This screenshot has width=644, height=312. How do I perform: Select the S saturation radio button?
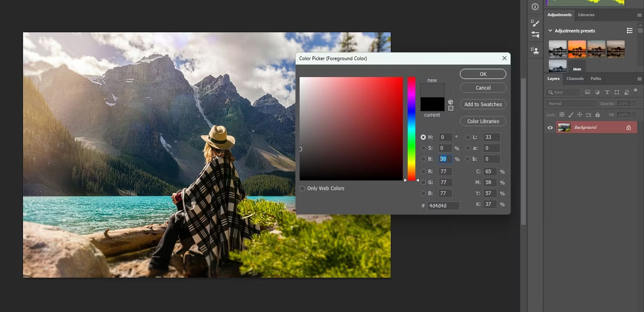(423, 148)
